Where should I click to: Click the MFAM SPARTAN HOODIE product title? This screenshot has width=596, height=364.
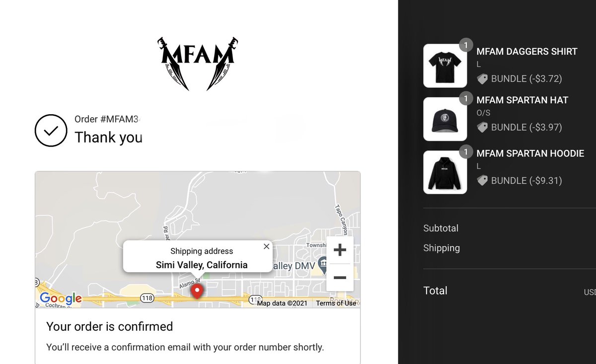530,153
